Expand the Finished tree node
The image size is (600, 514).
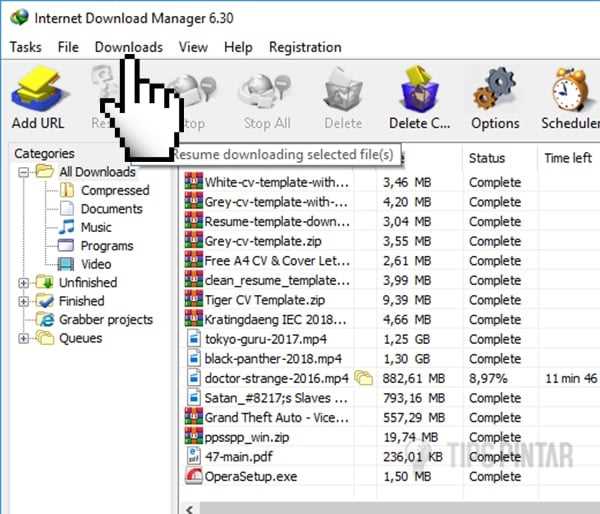pos(23,301)
